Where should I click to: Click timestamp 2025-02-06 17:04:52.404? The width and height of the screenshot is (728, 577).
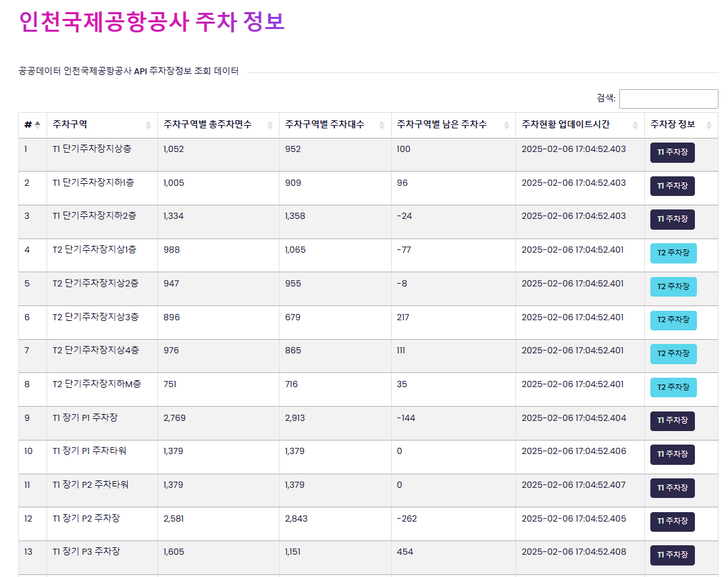574,418
